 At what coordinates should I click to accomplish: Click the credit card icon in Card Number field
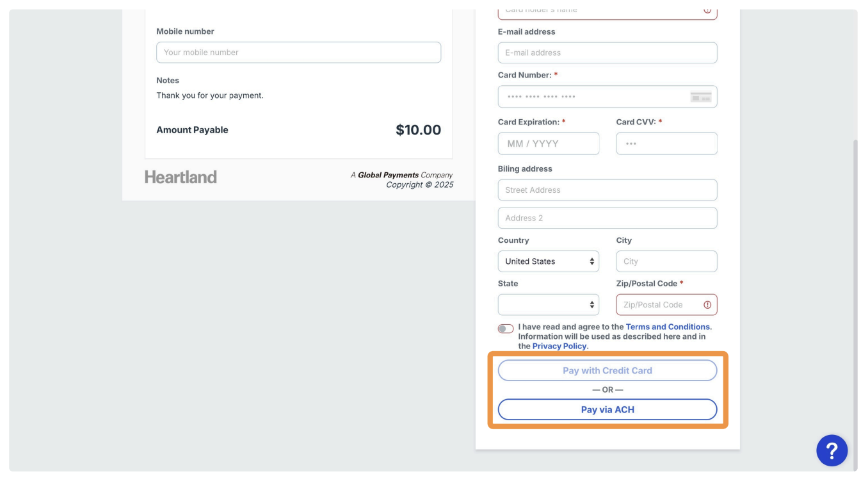coord(701,97)
